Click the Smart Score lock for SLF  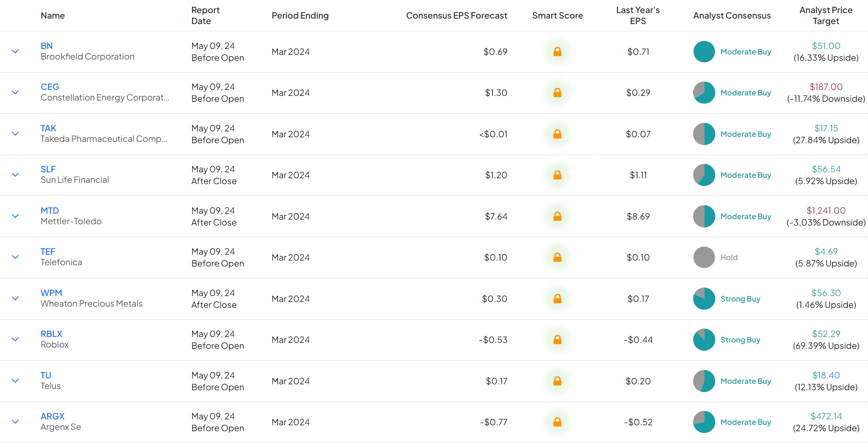[557, 175]
